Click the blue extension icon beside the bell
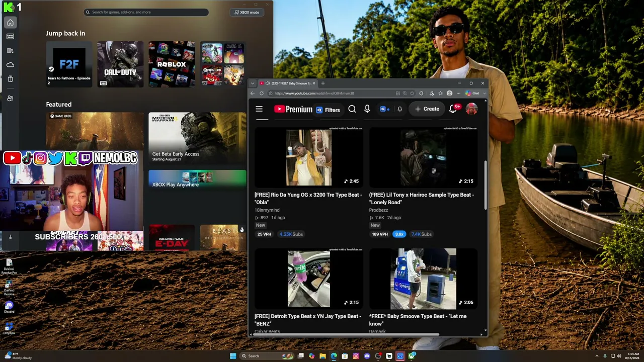Viewport: 644px width, 362px height. 384,109
